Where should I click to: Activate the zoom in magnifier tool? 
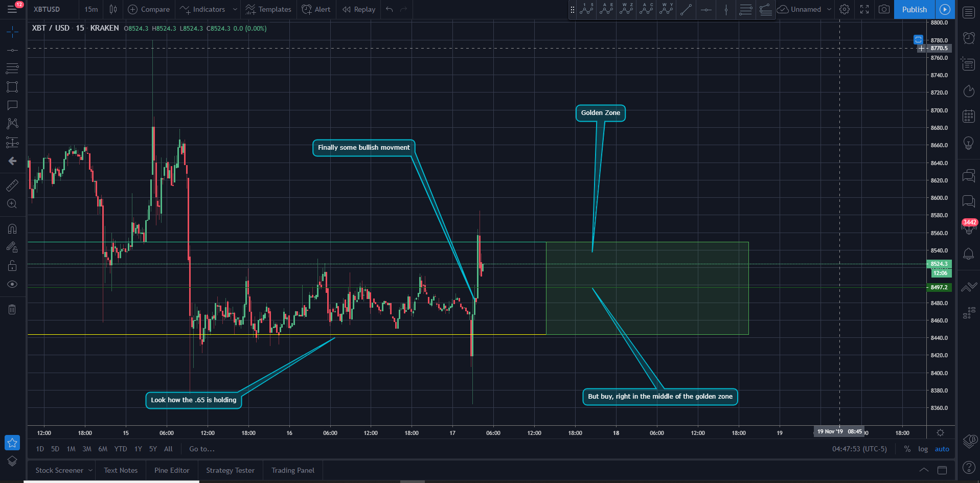pos(12,204)
